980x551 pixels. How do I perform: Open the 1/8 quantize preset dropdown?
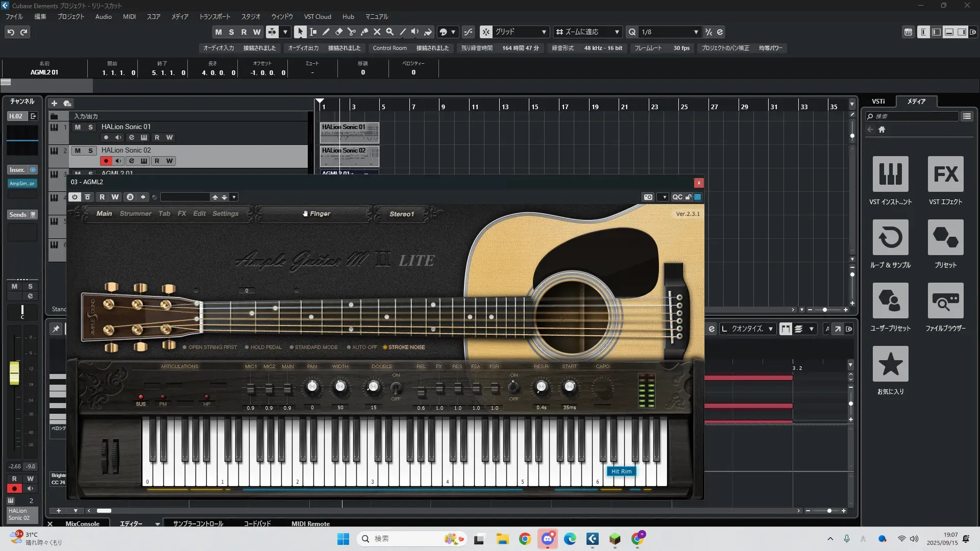[x=696, y=32]
